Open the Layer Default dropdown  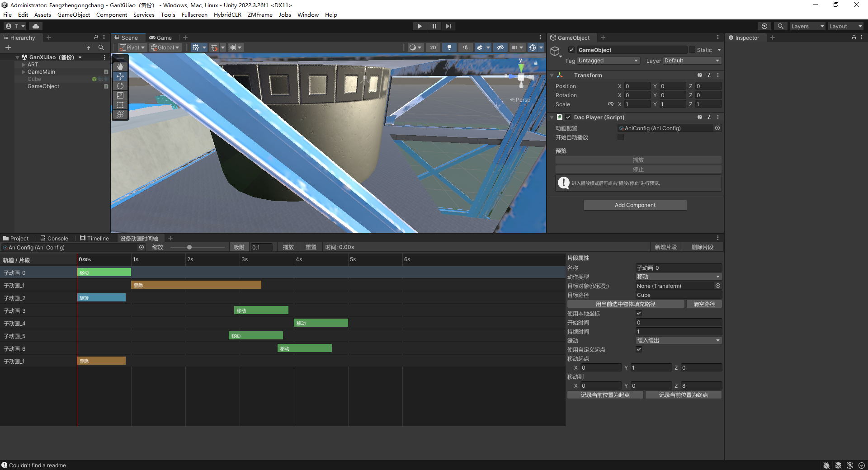pyautogui.click(x=692, y=61)
